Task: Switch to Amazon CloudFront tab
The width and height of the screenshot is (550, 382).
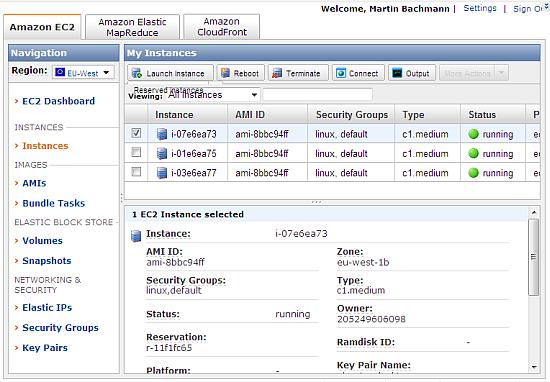Action: 222,27
